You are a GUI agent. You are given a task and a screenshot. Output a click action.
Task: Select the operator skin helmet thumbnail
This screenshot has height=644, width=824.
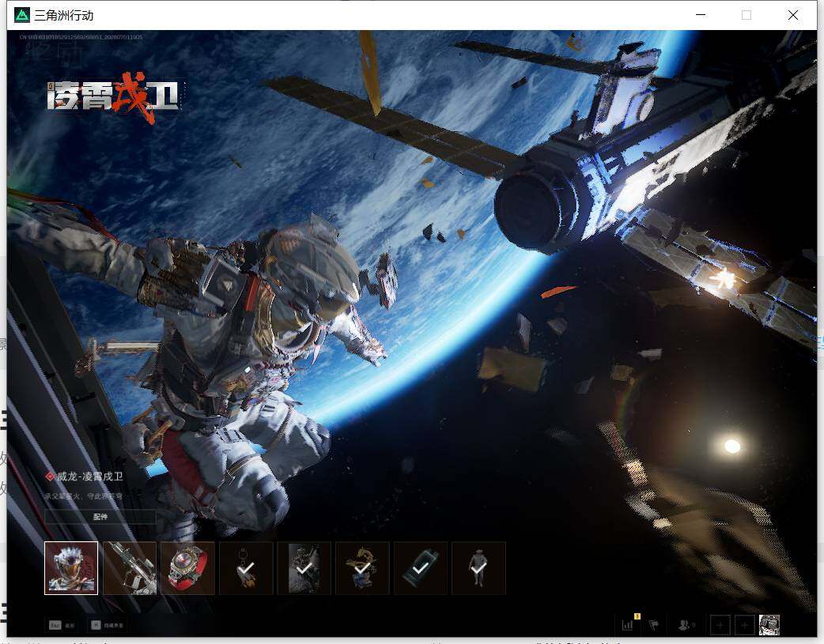(71, 568)
